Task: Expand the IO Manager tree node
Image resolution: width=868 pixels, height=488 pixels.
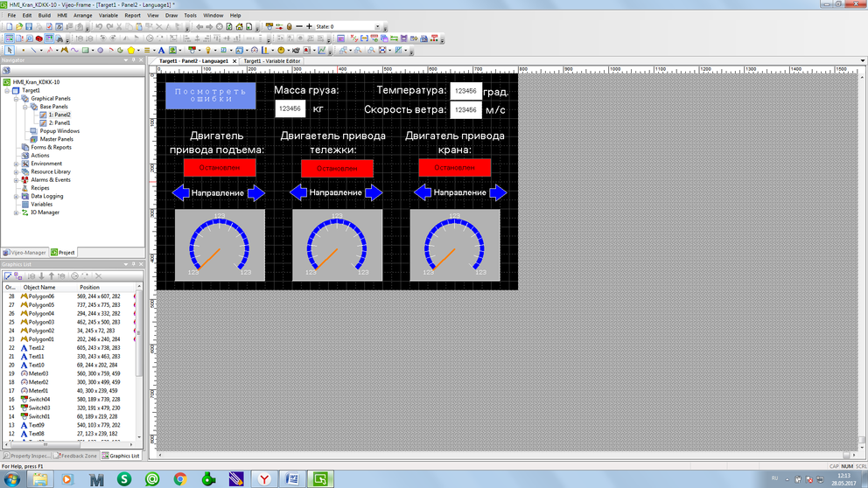Action: point(16,213)
